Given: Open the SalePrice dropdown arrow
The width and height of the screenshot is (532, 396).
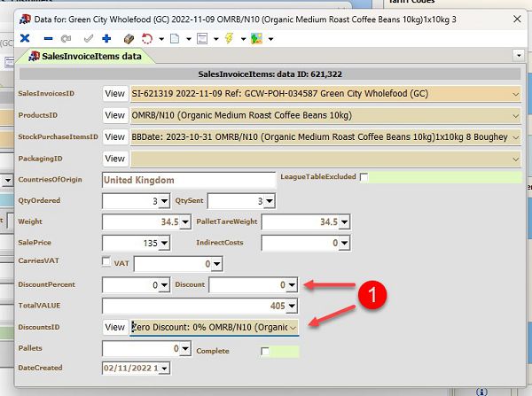Looking at the screenshot, I should (x=164, y=243).
